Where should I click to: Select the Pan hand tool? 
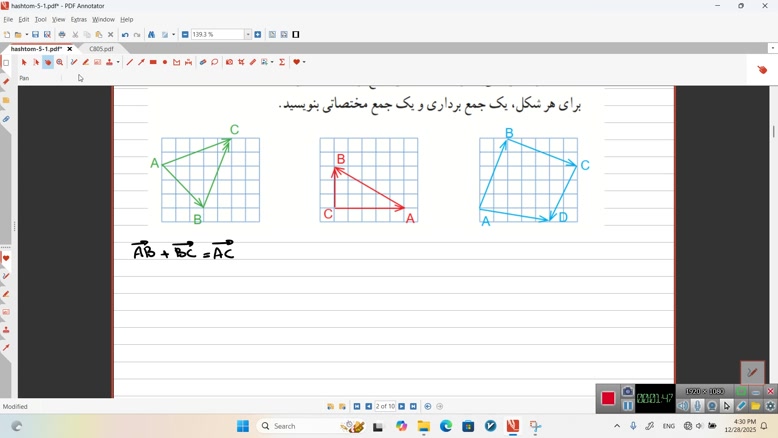pos(48,62)
